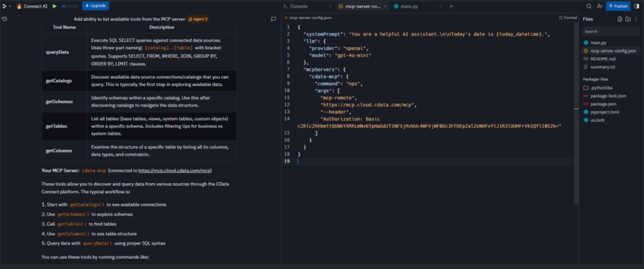
Task: Click the Publish button
Action: point(618,6)
